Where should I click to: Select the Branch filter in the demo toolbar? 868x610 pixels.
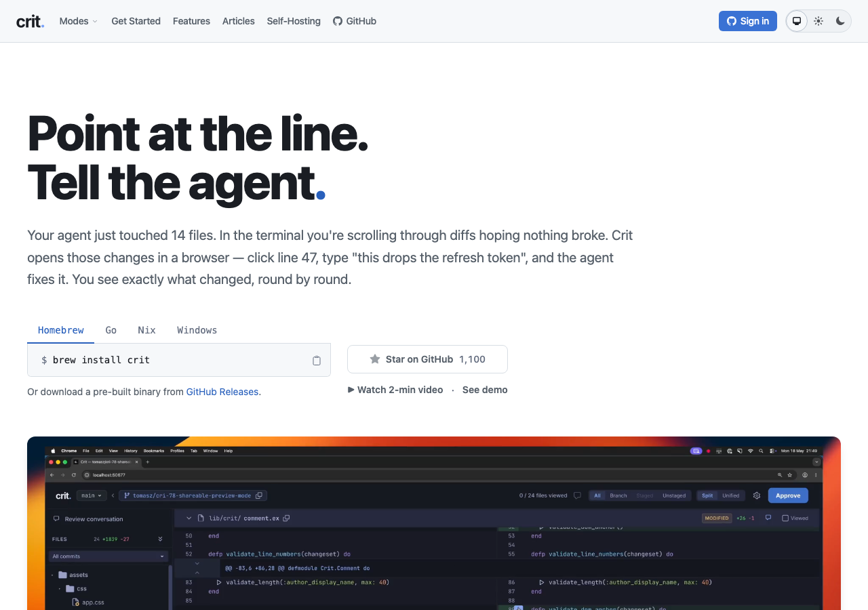(x=618, y=495)
